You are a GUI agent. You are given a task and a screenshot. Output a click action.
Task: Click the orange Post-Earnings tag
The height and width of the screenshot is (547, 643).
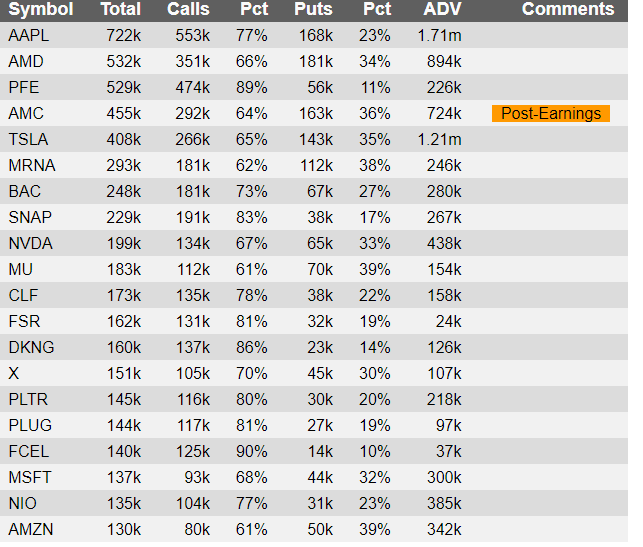coord(551,114)
